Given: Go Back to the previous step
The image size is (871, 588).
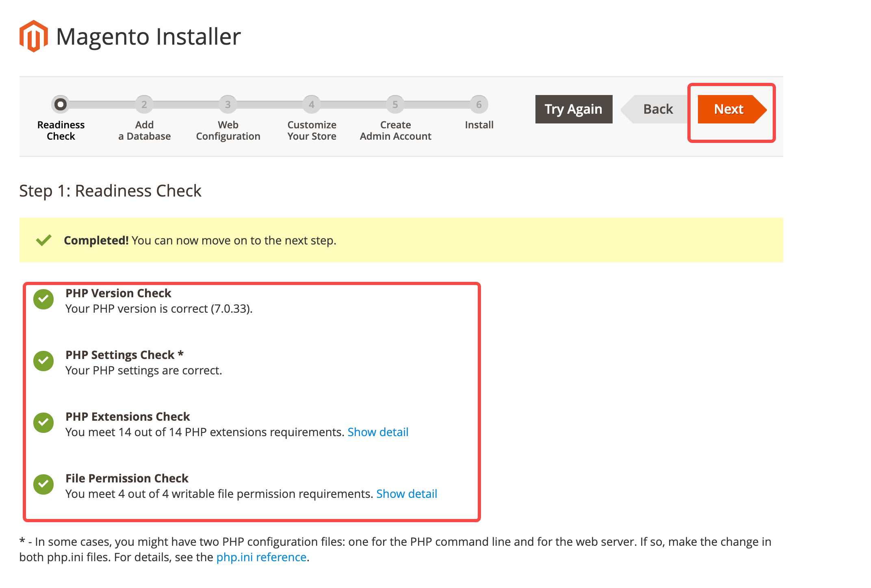Looking at the screenshot, I should [x=655, y=109].
